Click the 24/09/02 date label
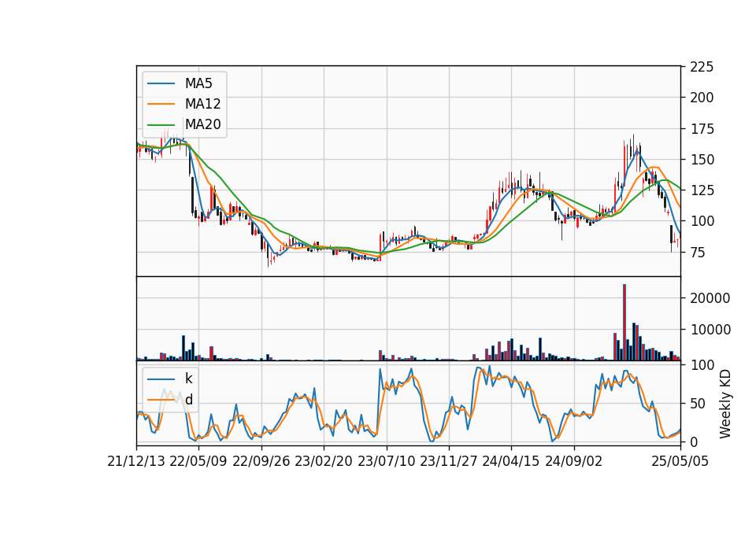Image resolution: width=756 pixels, height=543 pixels. tap(574, 461)
